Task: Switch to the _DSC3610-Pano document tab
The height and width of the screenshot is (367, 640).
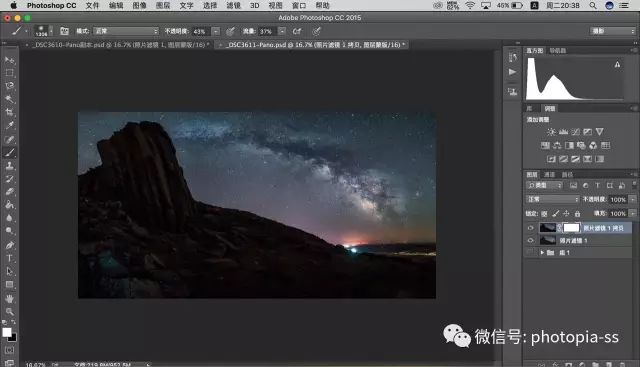Action: click(x=119, y=44)
